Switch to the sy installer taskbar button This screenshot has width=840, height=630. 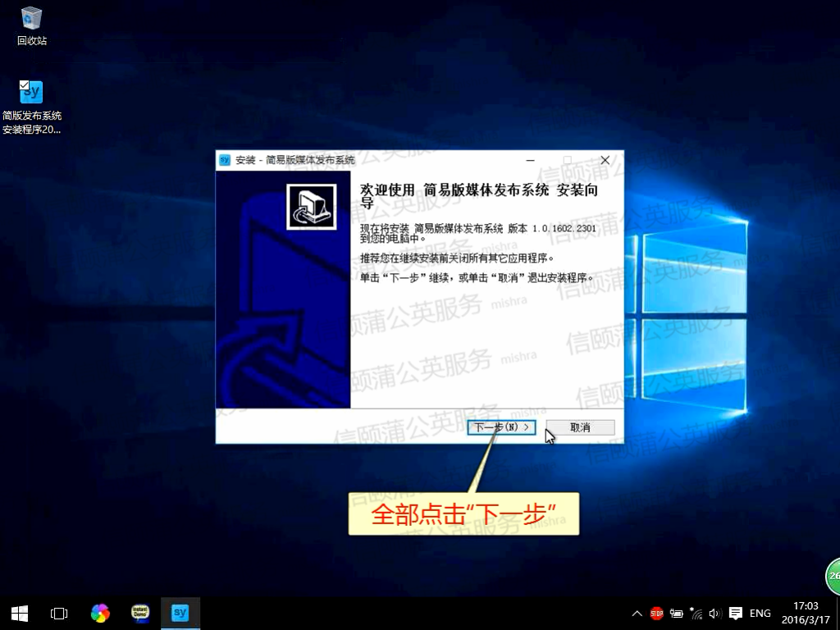pos(180,613)
